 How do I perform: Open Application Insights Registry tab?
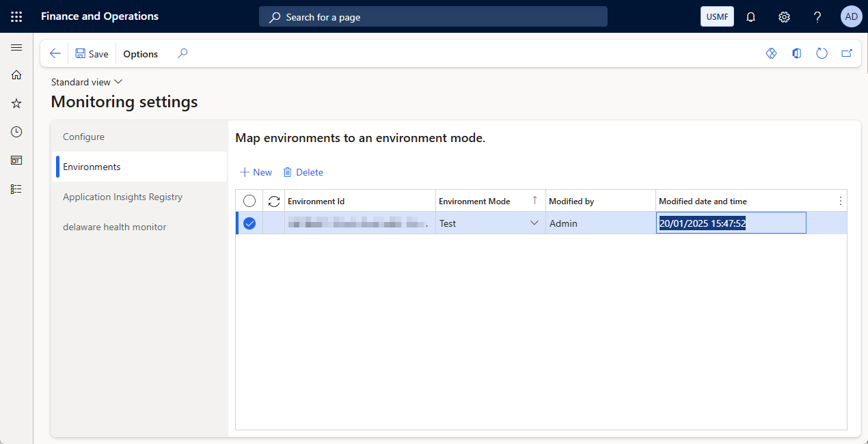click(139, 197)
